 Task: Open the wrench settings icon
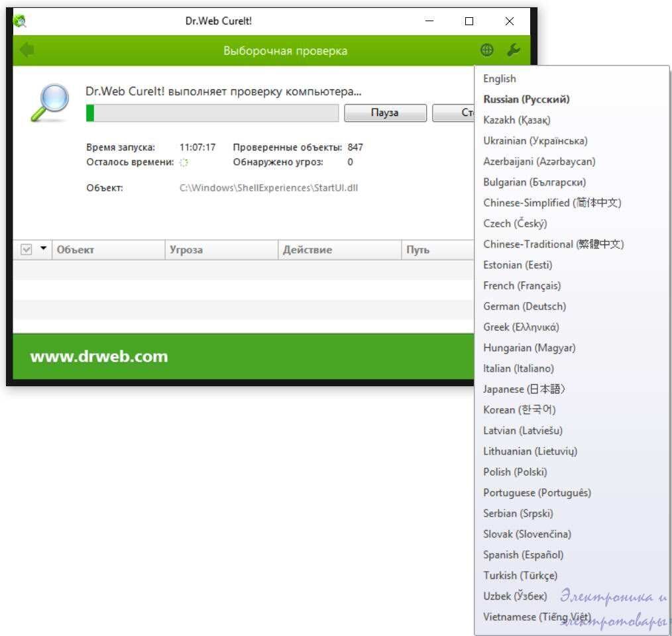(514, 50)
